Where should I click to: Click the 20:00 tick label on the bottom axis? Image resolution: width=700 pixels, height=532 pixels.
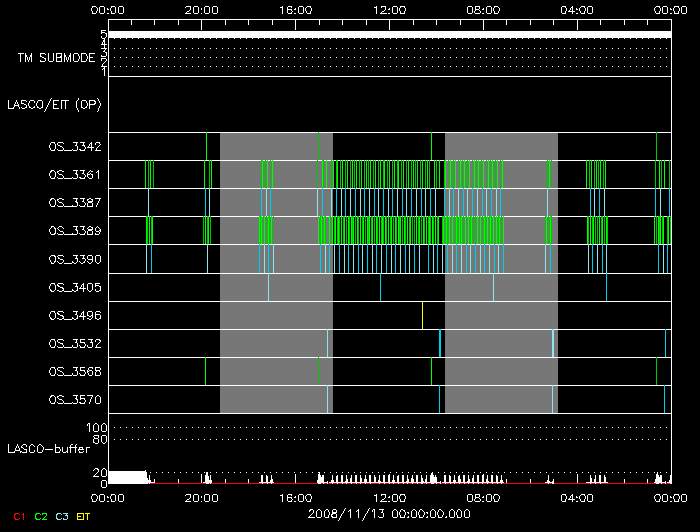pyautogui.click(x=202, y=497)
